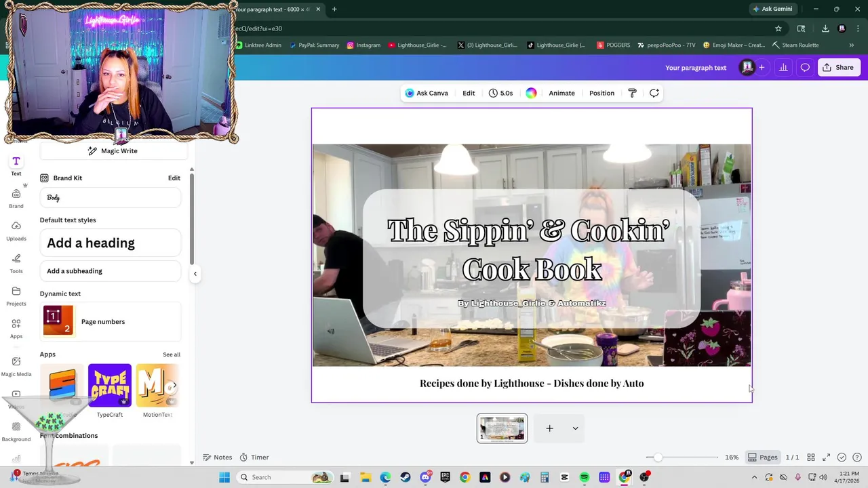The width and height of the screenshot is (868, 488).
Task: Open the Position panel
Action: [x=601, y=94]
